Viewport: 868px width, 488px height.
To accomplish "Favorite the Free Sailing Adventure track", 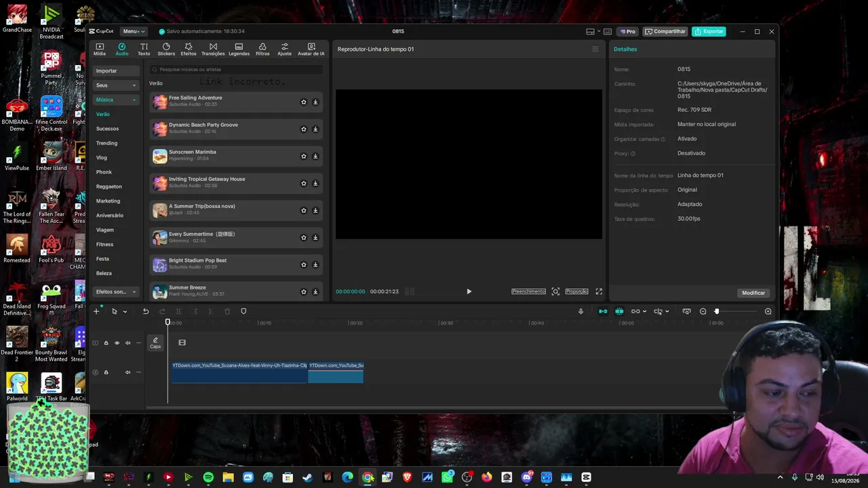I will click(304, 102).
